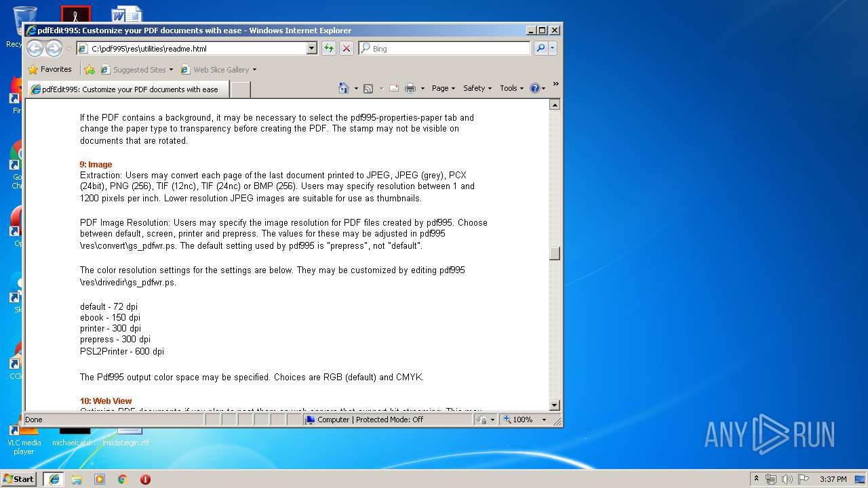Screen dimensions: 868x488
Task: Stop loading with the red X icon
Action: [346, 48]
